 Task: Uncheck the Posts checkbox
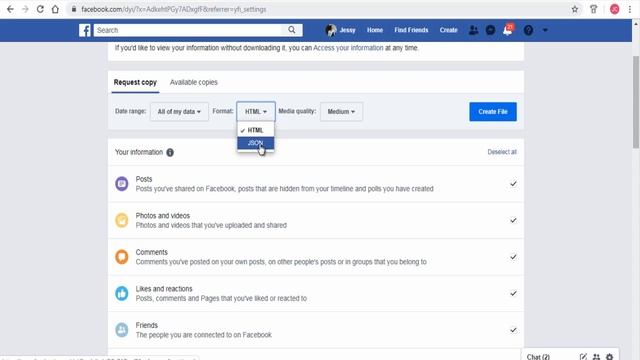pos(513,184)
